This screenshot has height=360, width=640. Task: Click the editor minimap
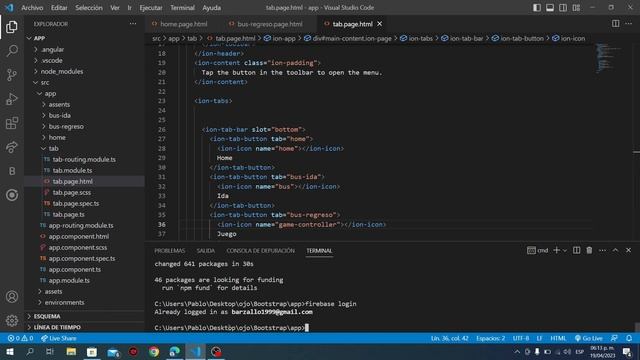pyautogui.click(x=608, y=58)
